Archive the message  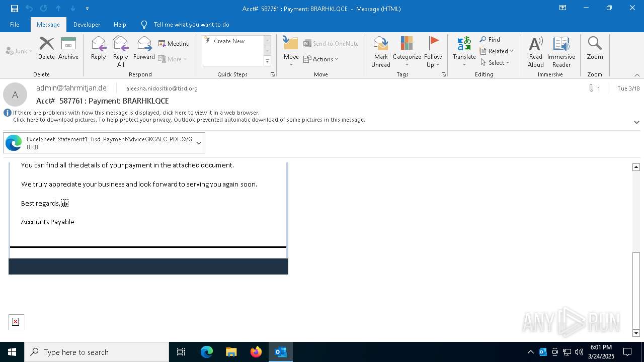click(68, 49)
